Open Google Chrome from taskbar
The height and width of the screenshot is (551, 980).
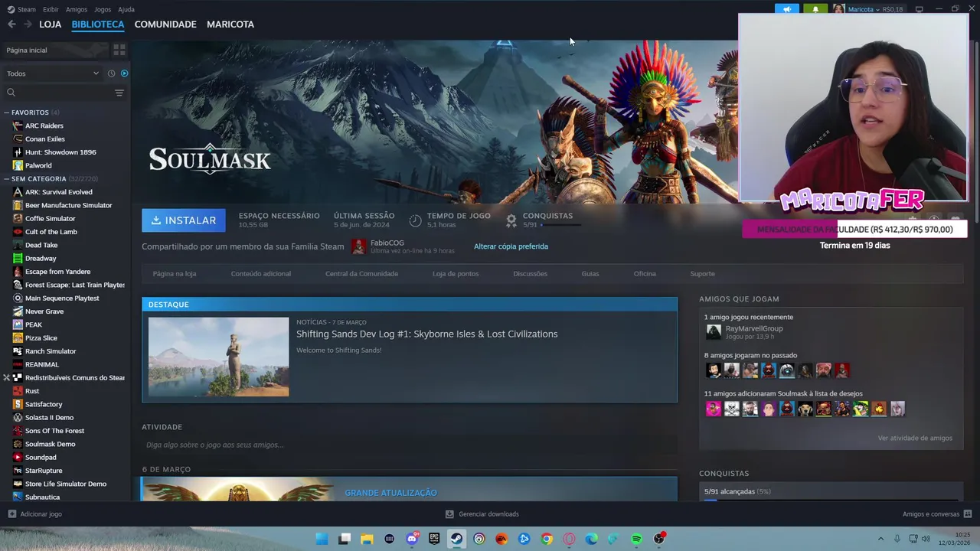click(547, 540)
